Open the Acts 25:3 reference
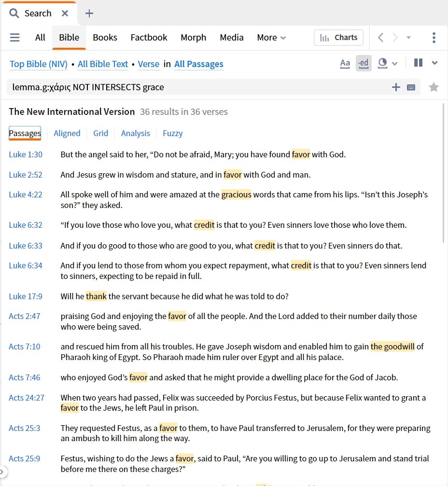 coord(25,428)
